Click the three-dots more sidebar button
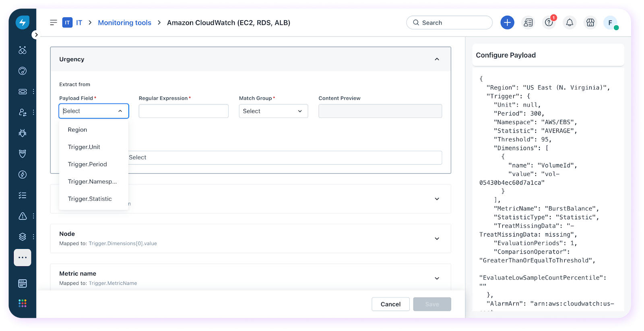 (23, 257)
